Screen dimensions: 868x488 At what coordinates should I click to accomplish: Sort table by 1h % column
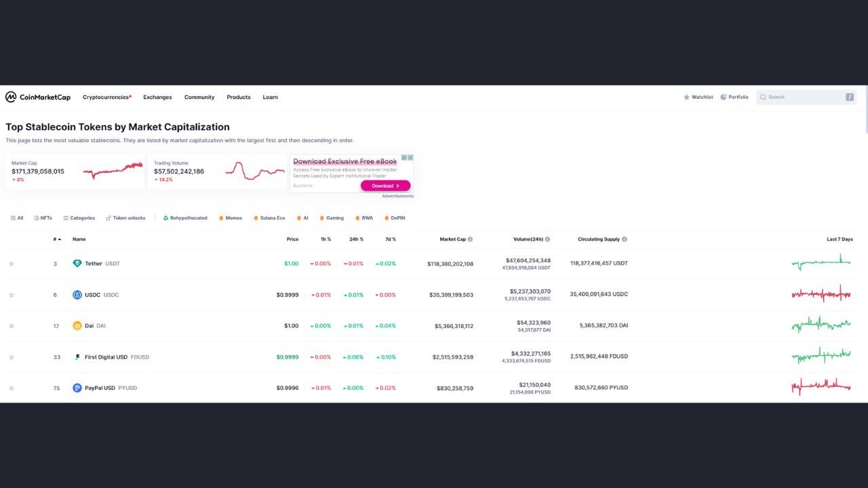325,239
